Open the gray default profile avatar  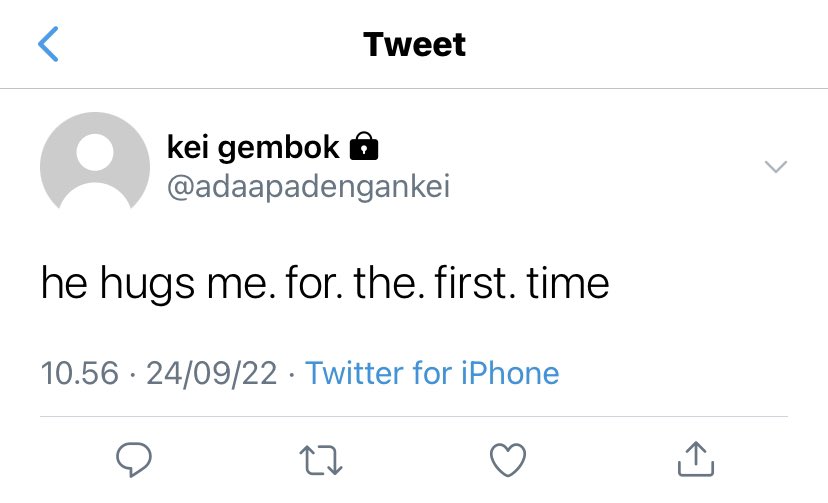[x=95, y=160]
